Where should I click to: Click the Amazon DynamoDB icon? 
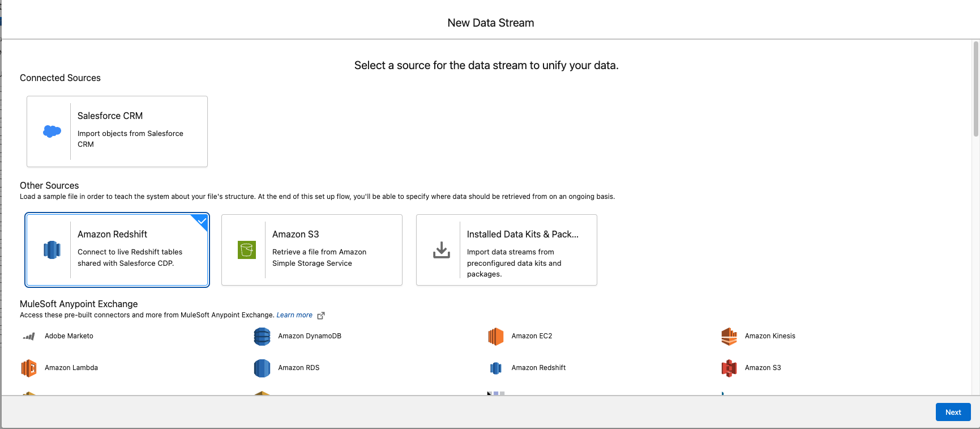coord(262,337)
